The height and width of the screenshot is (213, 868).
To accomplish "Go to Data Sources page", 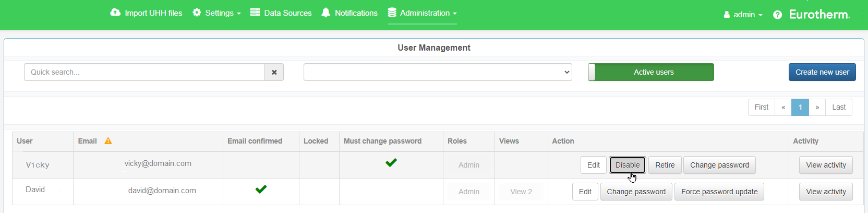I will [287, 13].
